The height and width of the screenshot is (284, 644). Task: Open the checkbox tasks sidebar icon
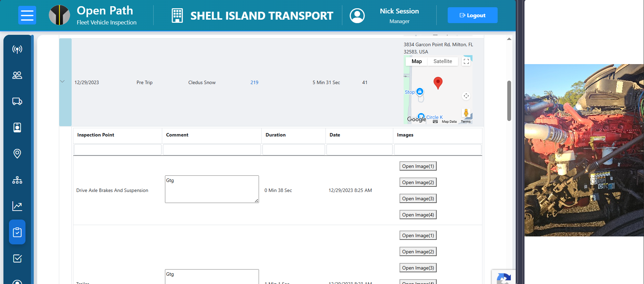tap(17, 258)
